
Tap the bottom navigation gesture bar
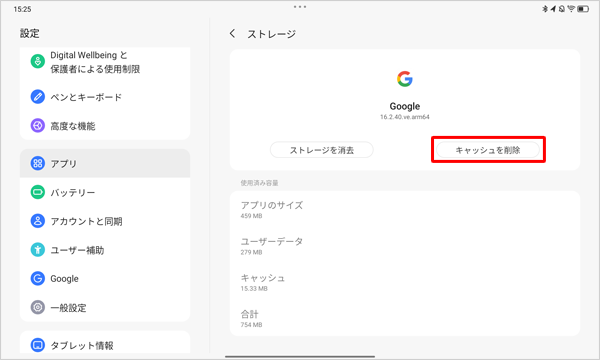pos(300,356)
